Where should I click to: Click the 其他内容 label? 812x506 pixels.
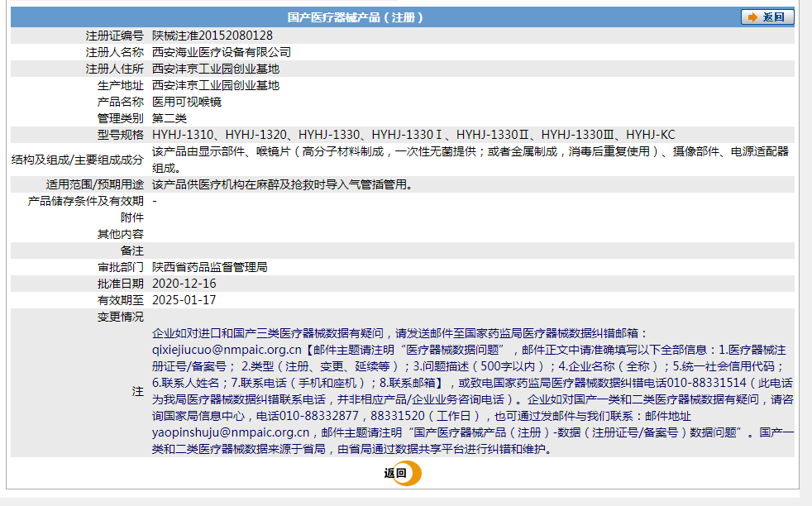pos(120,234)
